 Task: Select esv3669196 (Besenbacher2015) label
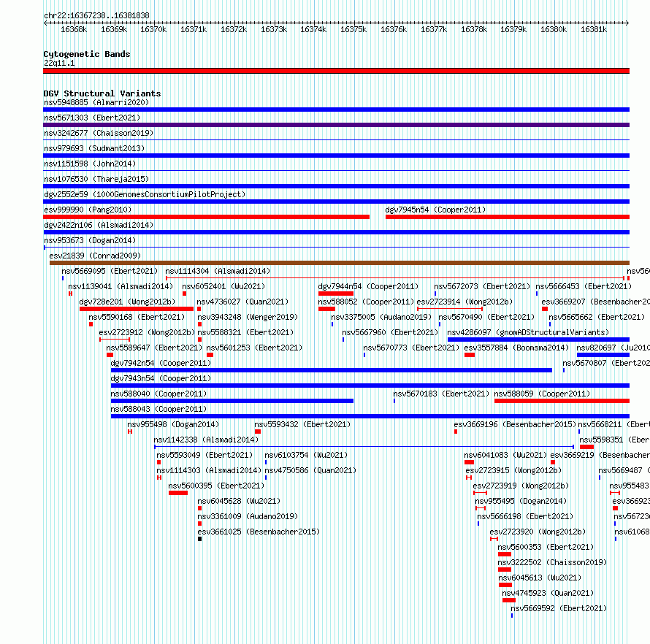pos(515,424)
